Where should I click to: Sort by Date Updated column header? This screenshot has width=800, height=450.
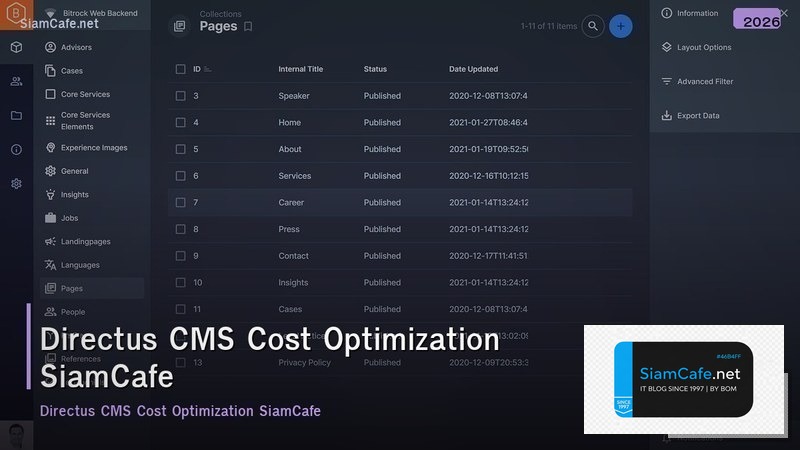click(x=473, y=69)
